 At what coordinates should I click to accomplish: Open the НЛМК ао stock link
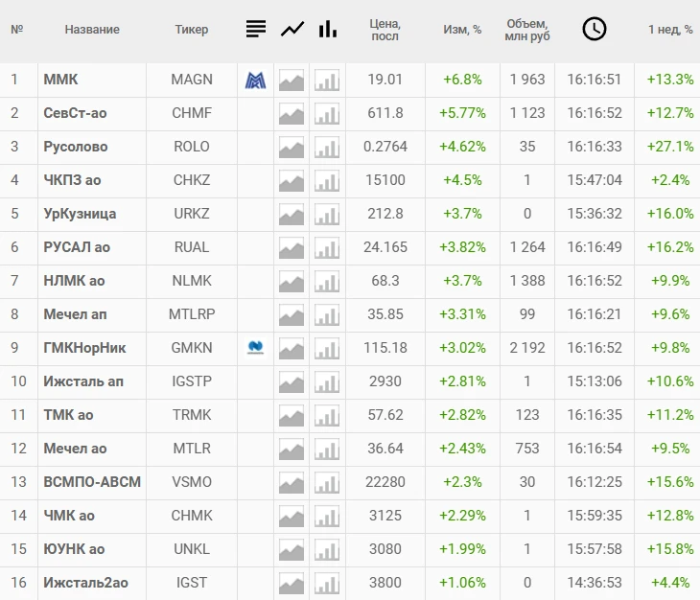click(x=74, y=281)
